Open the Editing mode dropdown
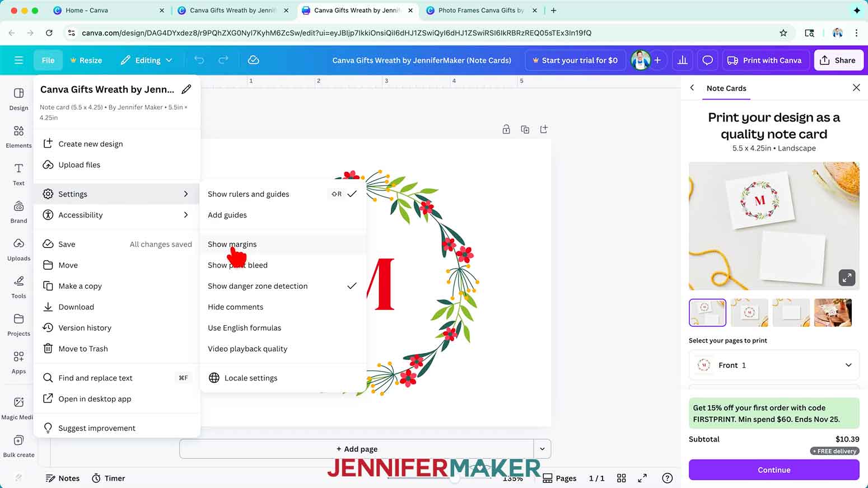The height and width of the screenshot is (488, 868). [x=146, y=60]
